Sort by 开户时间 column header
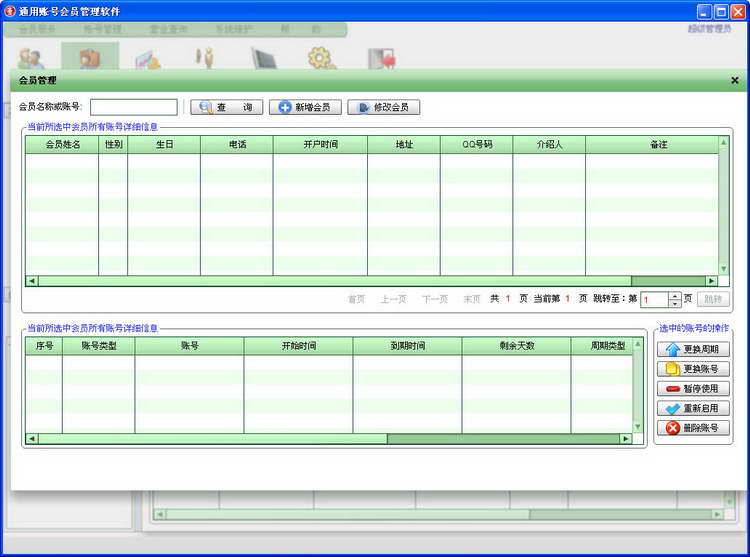This screenshot has width=750, height=557. point(320,144)
